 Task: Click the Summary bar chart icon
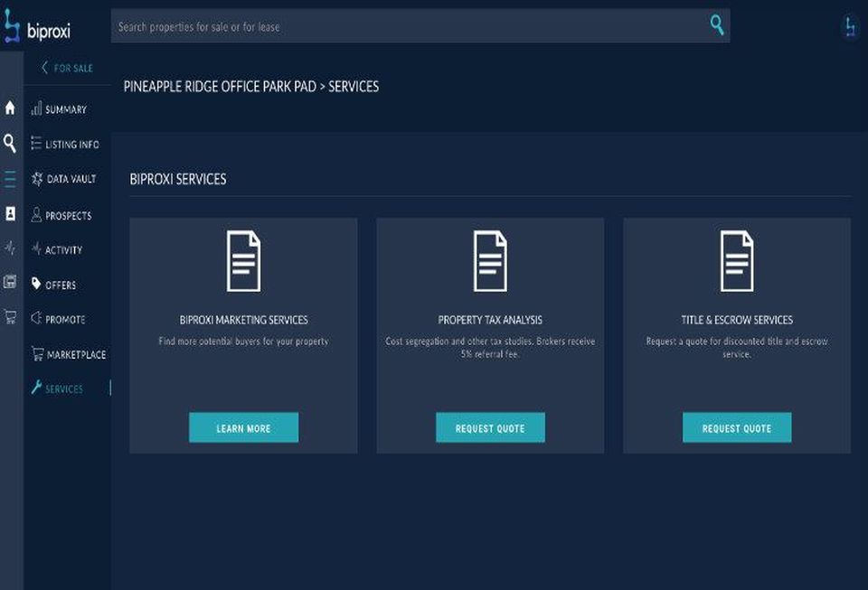(x=36, y=108)
